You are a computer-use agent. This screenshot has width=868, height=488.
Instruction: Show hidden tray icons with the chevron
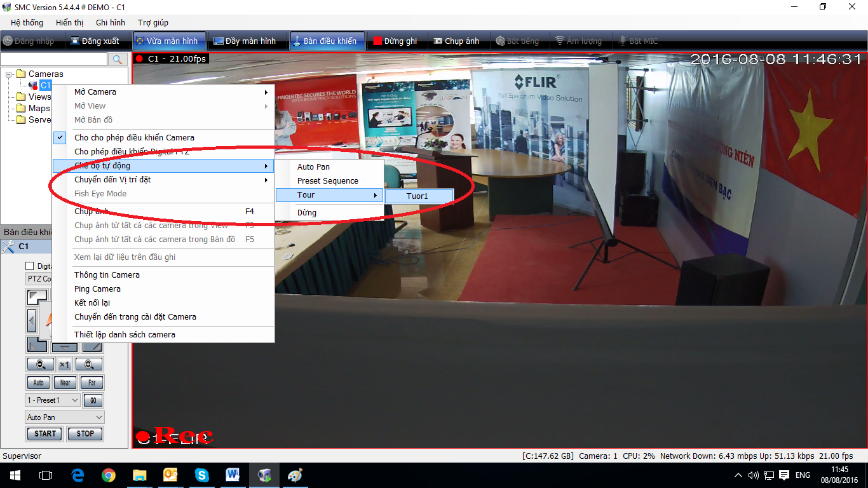pos(738,475)
